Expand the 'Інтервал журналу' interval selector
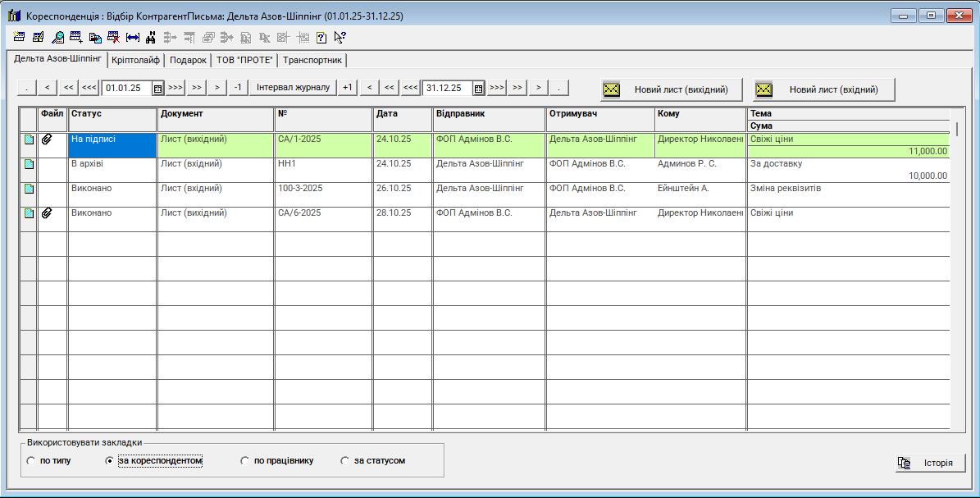Screen dimensions: 980x498 pos(293,88)
